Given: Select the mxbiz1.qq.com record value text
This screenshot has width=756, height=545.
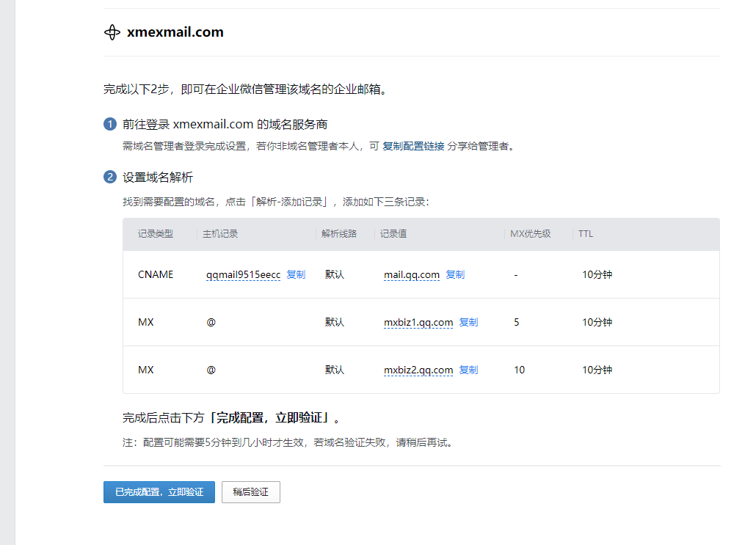Looking at the screenshot, I should coord(418,322).
